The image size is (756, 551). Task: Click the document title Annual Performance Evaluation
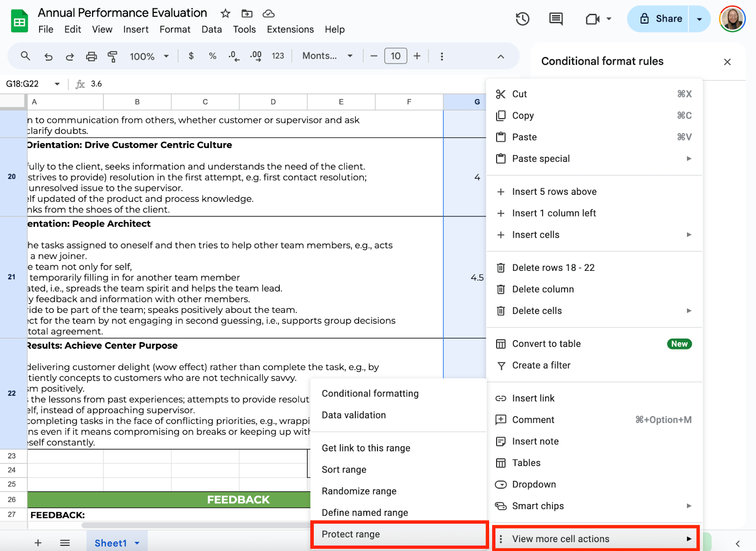(x=122, y=13)
